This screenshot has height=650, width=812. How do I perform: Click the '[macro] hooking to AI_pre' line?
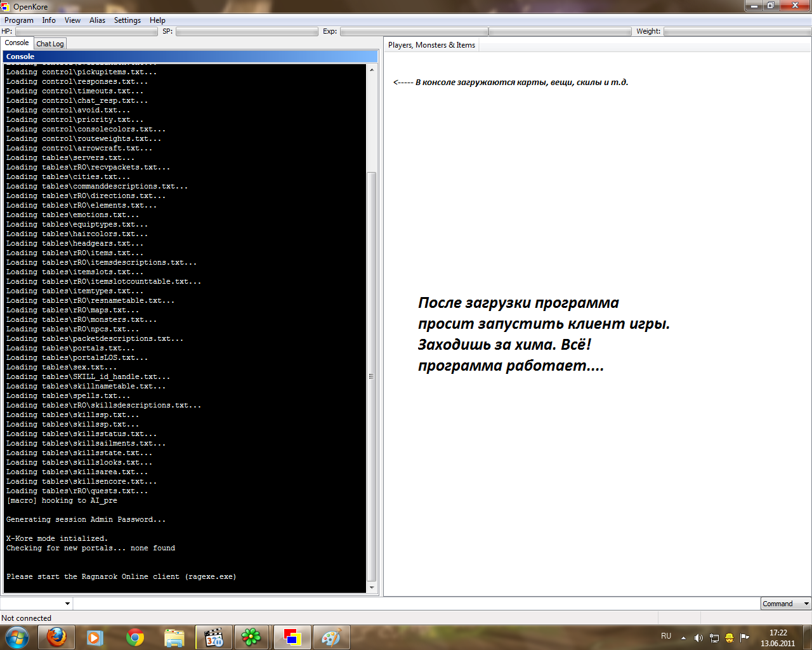click(62, 500)
